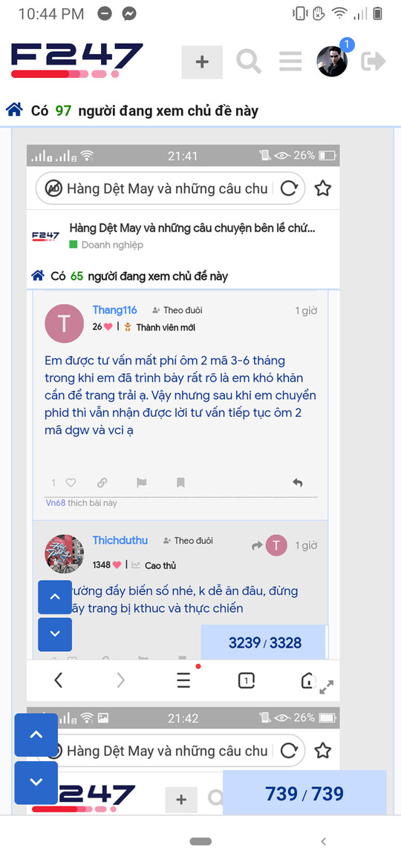
Task: Click the logout arrow icon
Action: [374, 61]
